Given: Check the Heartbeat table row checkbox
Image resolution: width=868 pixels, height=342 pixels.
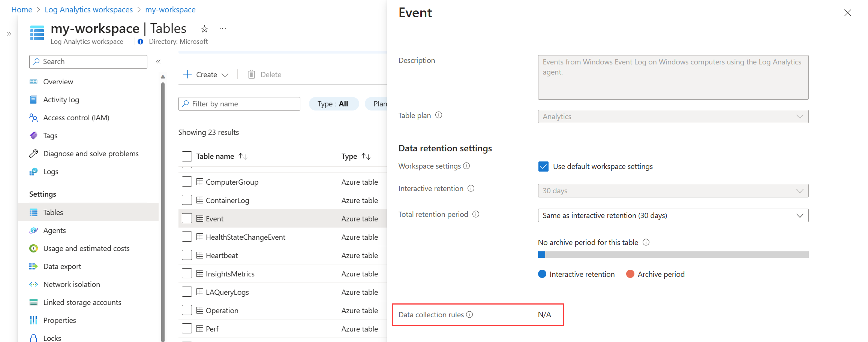Looking at the screenshot, I should [187, 255].
